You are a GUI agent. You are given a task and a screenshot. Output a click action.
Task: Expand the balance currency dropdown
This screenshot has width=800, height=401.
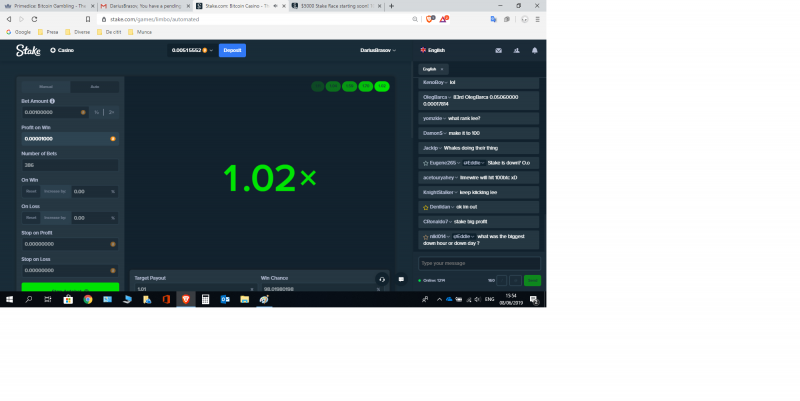[211, 51]
